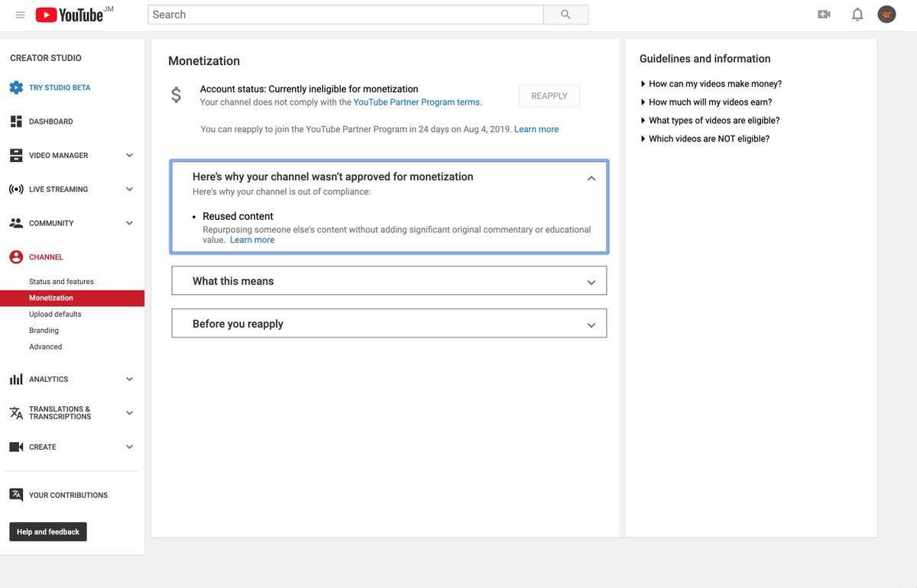Click Learn more beside reapply date
The image size is (917, 588).
point(536,130)
